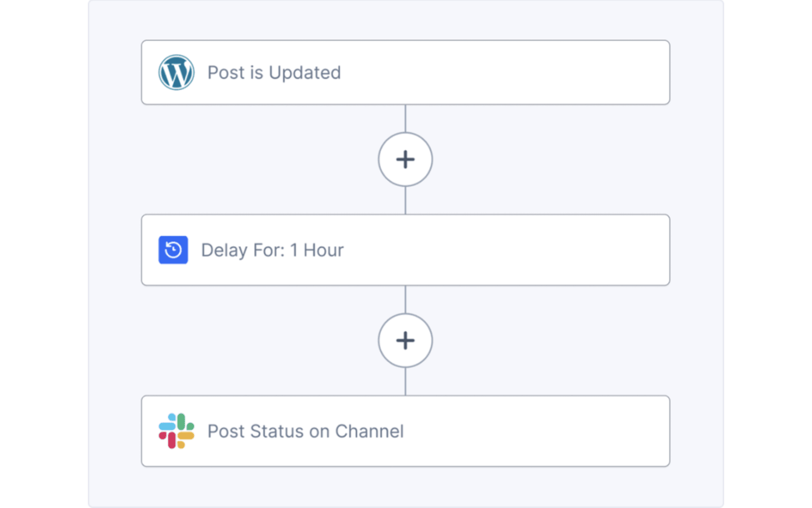Click the WordPress logo icon
This screenshot has height=508, width=812.
click(x=176, y=73)
